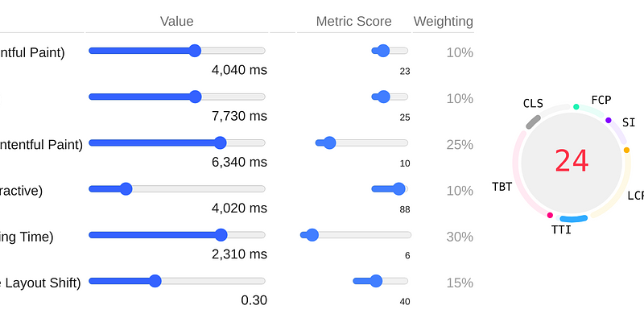Screen dimensions: 644x322
Task: Click the Total Blocking Time value slider handle
Action: pos(221,235)
